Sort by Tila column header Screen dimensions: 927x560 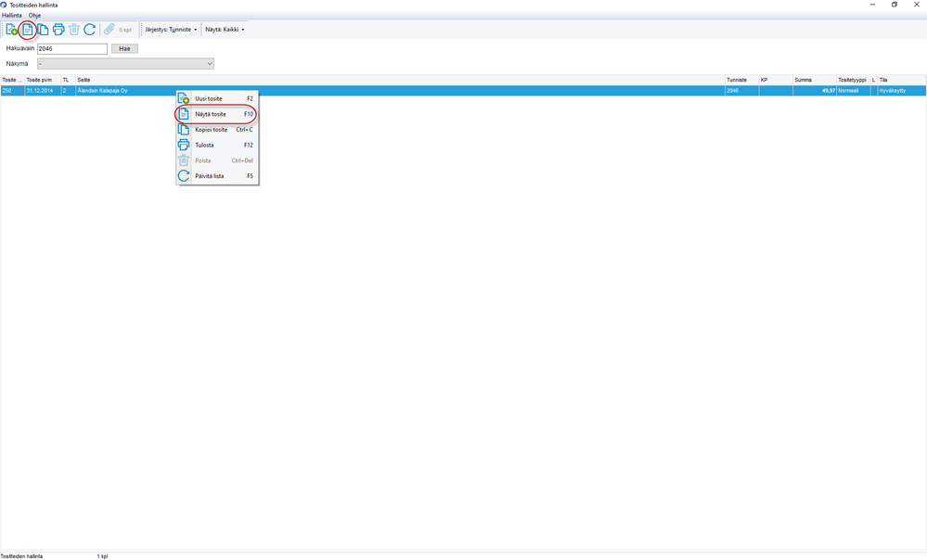[902, 80]
